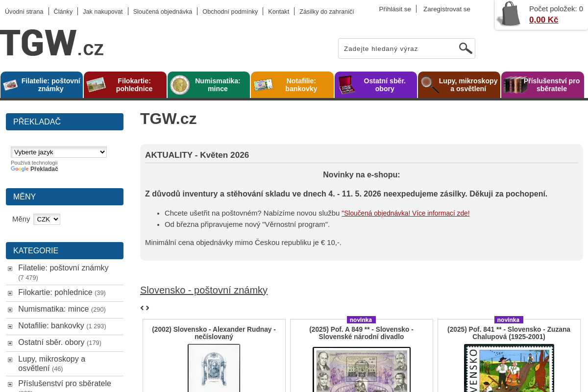This screenshot has height=392, width=588.
Task: Expand Filokartie: pohlednice category
Action: (10, 293)
